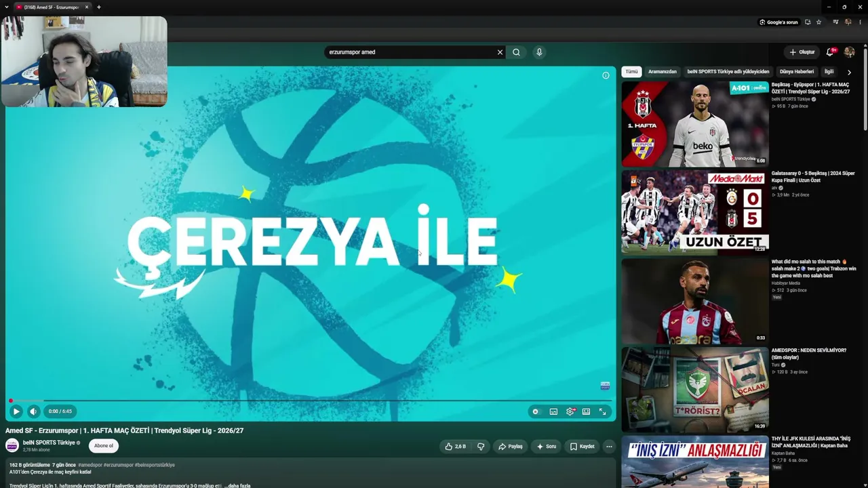
Task: Click the Oluştur create button
Action: point(802,52)
